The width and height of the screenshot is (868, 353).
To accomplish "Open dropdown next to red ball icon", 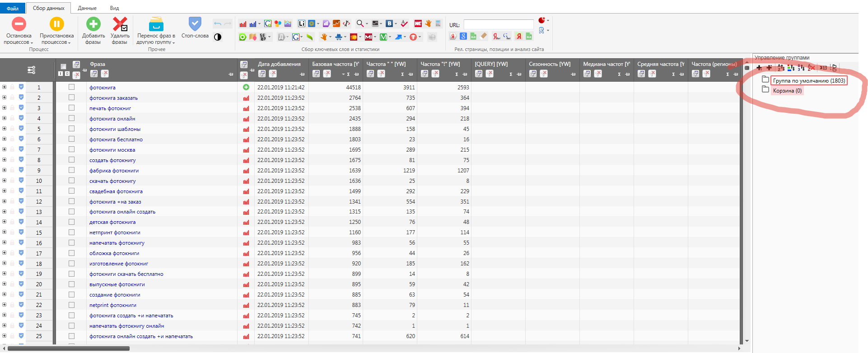I will (x=548, y=20).
